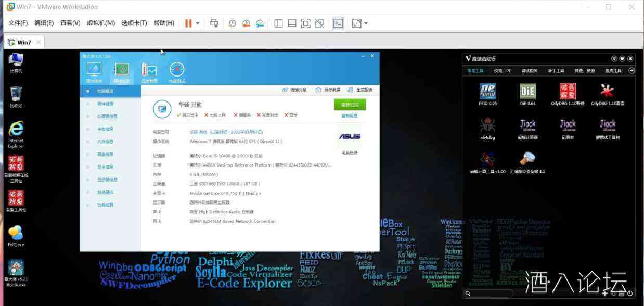
Task: Open the 虚拟机(M) menu
Action: click(x=100, y=23)
